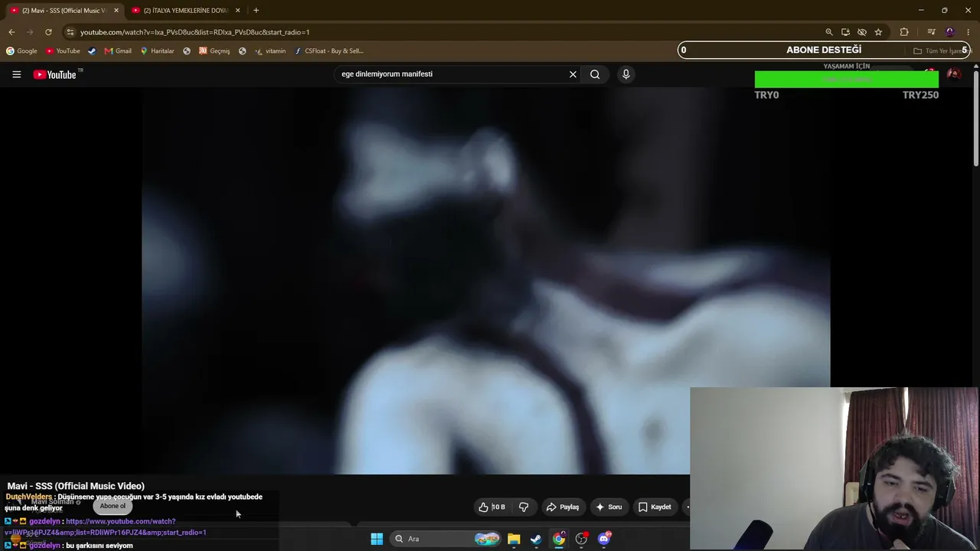Switch to the İTALYA YEMEKLERİNE tab
The width and height of the screenshot is (980, 551).
pyautogui.click(x=185, y=11)
